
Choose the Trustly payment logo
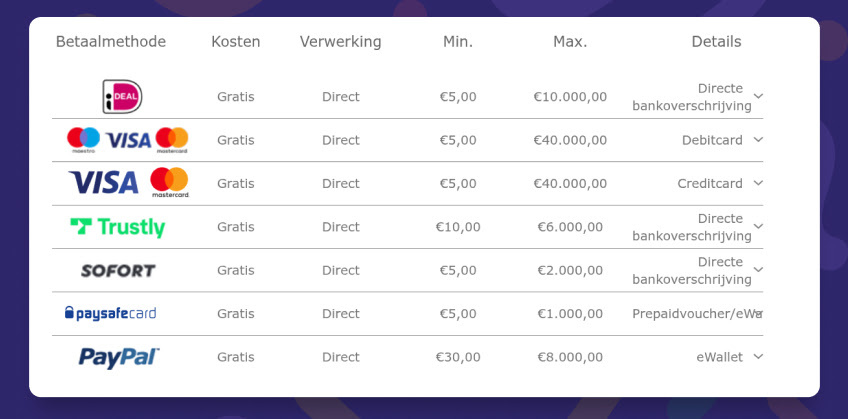[118, 227]
